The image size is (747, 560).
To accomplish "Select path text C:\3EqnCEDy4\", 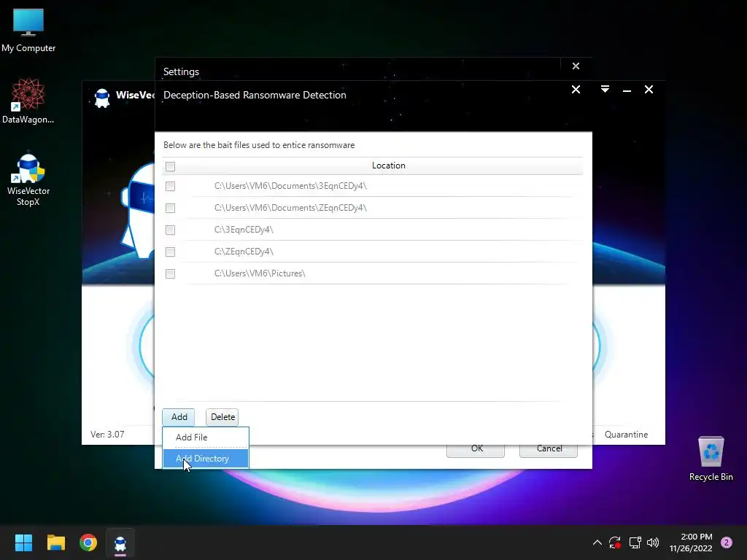I will [244, 230].
